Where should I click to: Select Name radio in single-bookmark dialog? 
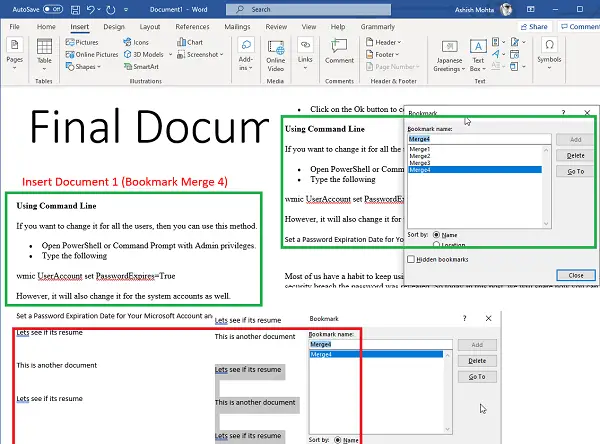coord(338,440)
